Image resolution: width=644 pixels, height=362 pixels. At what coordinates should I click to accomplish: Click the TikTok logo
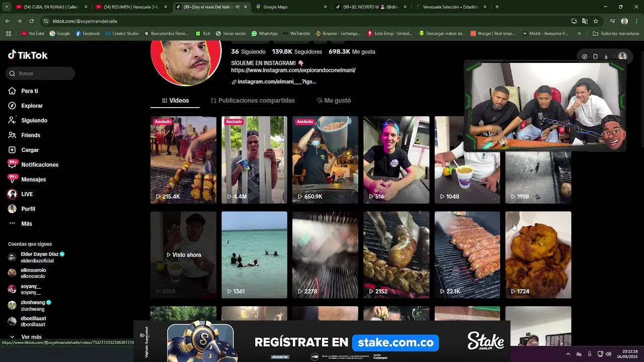click(x=28, y=55)
